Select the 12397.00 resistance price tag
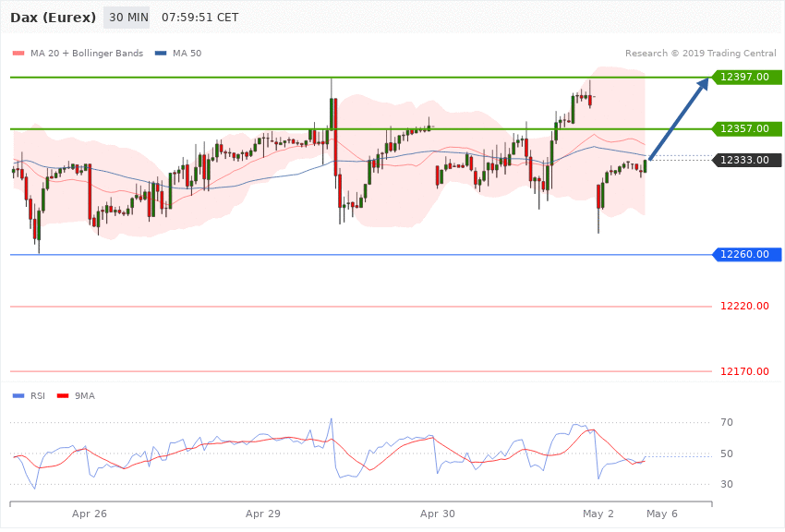 click(x=747, y=77)
